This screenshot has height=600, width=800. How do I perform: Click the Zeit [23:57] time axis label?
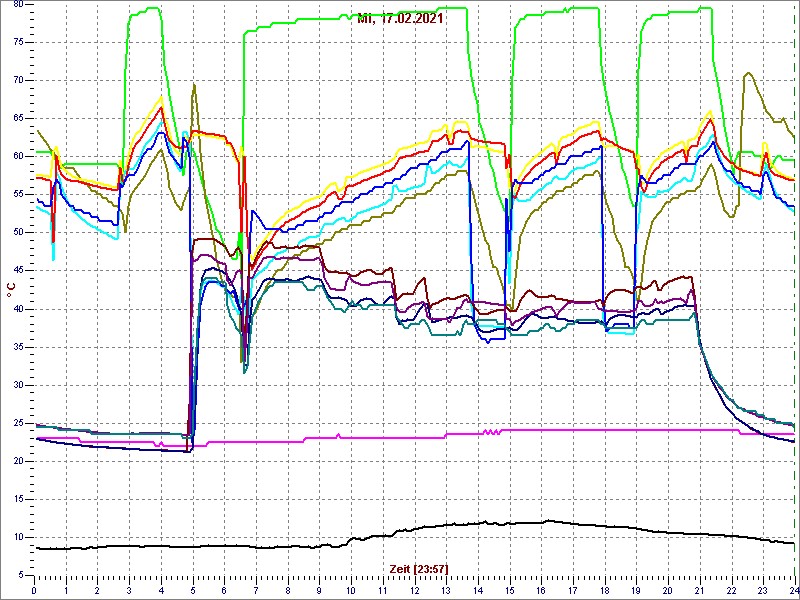418,568
